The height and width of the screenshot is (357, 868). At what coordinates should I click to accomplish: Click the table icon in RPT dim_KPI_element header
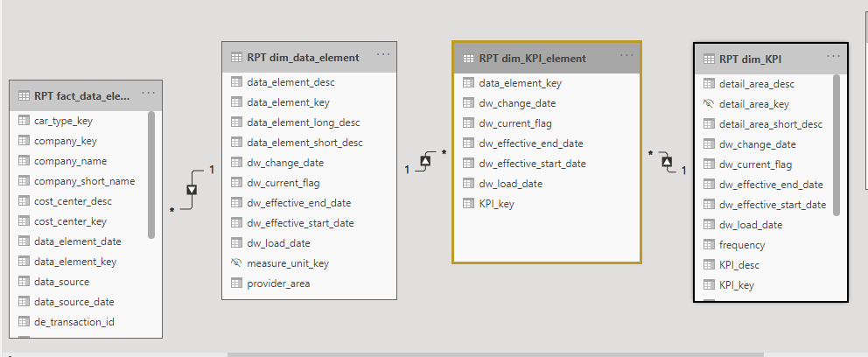coord(468,58)
